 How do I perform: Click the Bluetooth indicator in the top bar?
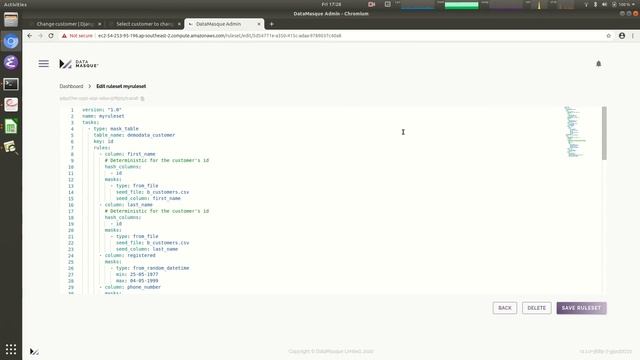pos(595,4)
